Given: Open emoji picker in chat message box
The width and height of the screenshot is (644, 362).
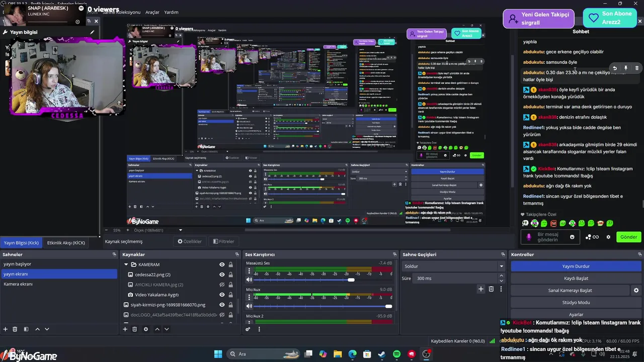Looking at the screenshot, I should 572,237.
